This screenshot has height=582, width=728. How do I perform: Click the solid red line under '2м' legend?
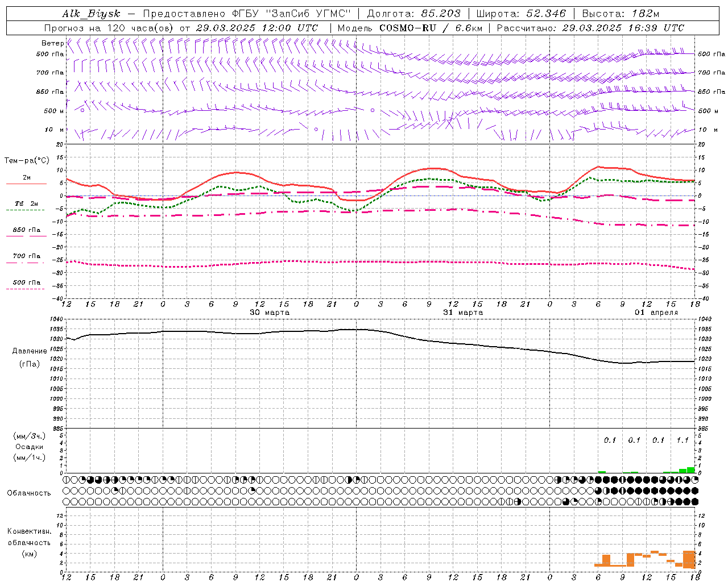pos(26,184)
